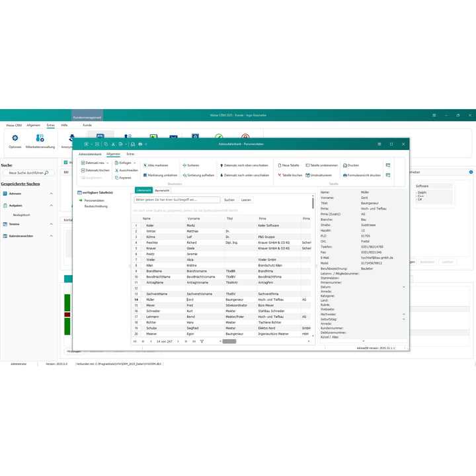Go to next record in table navigator
This screenshot has width=476, height=476.
[178, 342]
